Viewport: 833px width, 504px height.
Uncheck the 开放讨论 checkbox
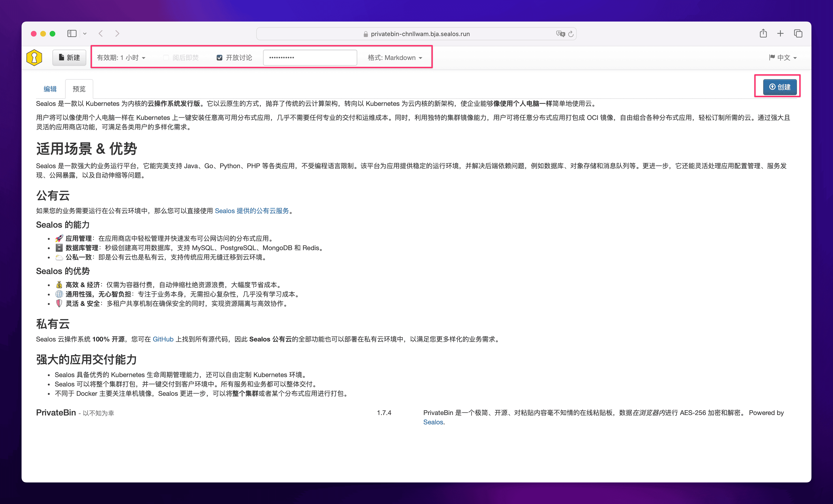coord(219,57)
